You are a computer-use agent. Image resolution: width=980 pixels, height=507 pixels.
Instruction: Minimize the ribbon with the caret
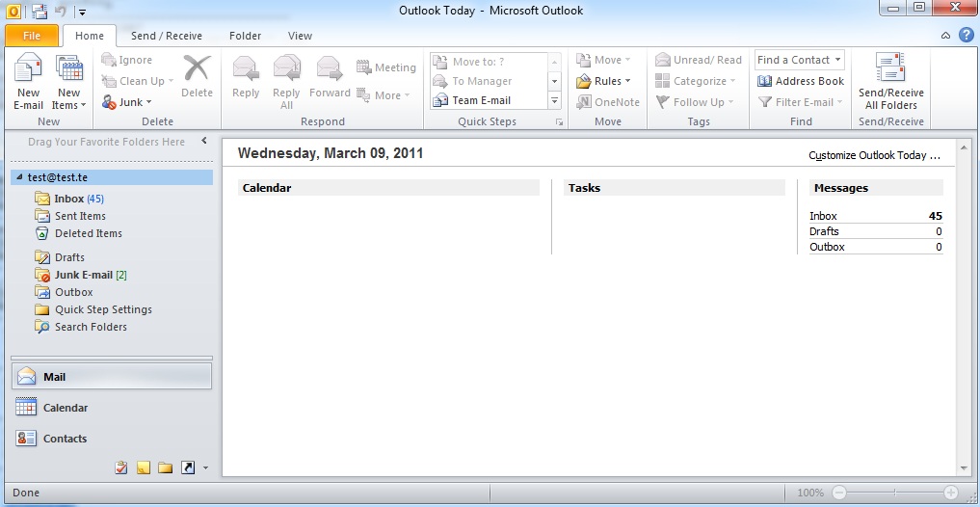tap(945, 36)
